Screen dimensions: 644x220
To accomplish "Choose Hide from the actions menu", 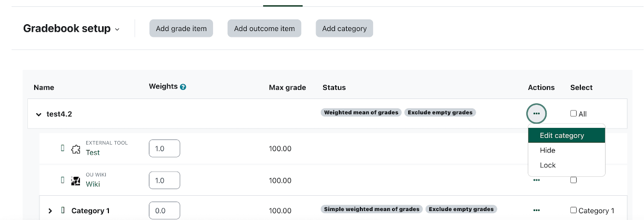I will tap(567, 150).
